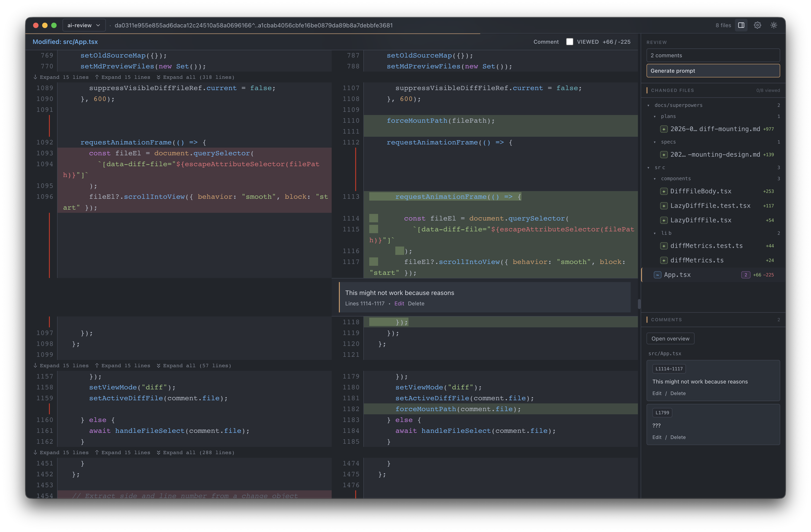Screen dimensions: 811x532
Task: Expand 15 lines up above line 1157
Action: [x=123, y=366]
